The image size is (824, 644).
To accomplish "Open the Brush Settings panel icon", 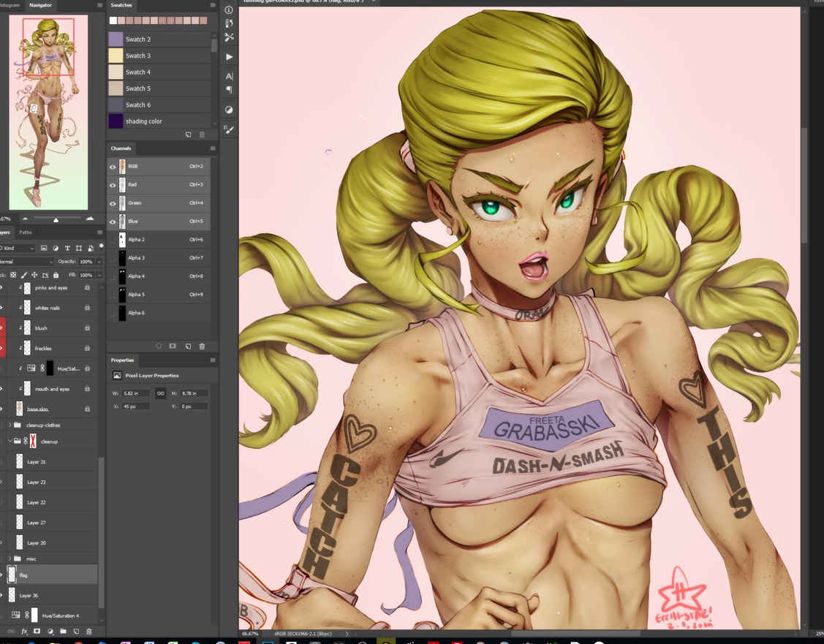I will tap(229, 129).
